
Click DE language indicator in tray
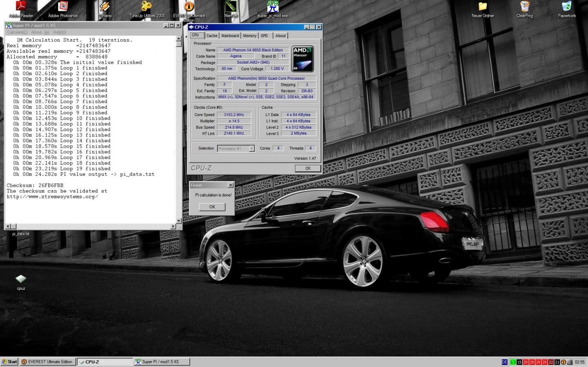pos(505,362)
